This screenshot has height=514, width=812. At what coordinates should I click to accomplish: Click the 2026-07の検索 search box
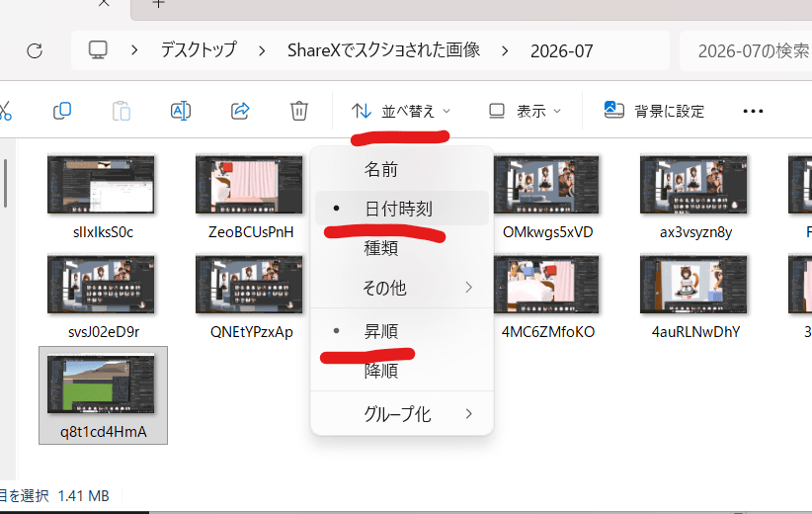coord(746,50)
